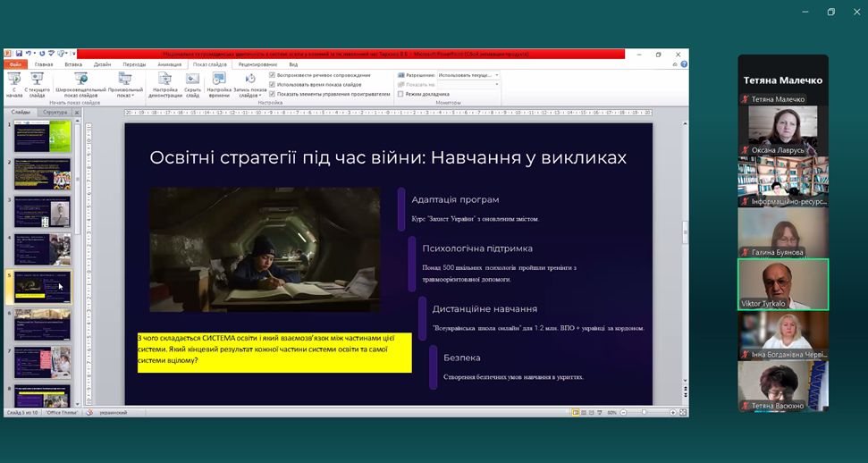Image resolution: width=868 pixels, height=463 pixels.
Task: Enable Presenter View checkbox
Action: pyautogui.click(x=400, y=94)
